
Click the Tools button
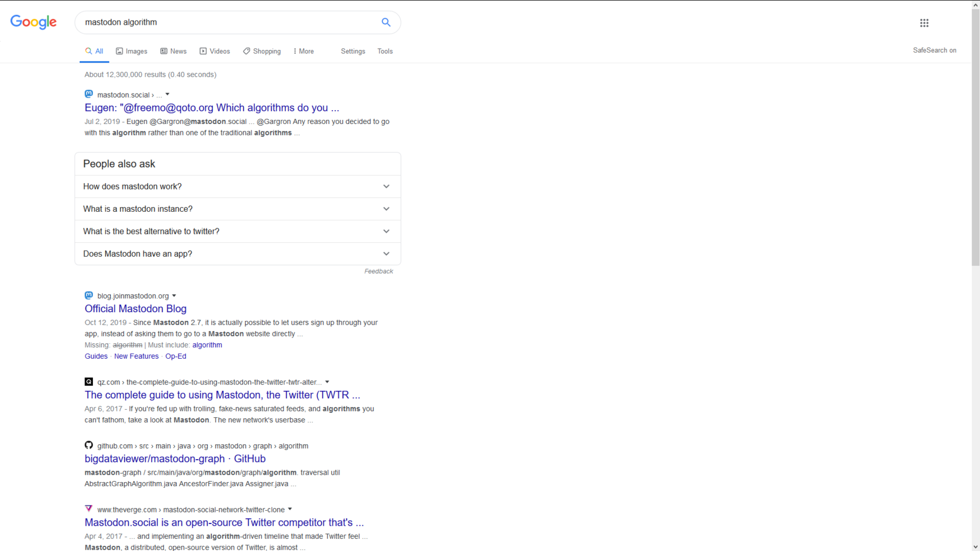point(385,51)
